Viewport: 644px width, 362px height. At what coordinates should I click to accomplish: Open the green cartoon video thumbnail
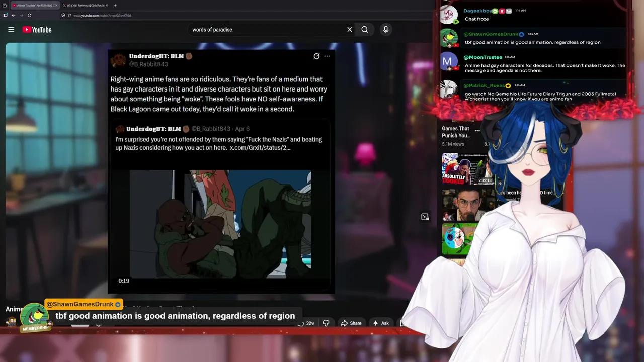tap(458, 239)
